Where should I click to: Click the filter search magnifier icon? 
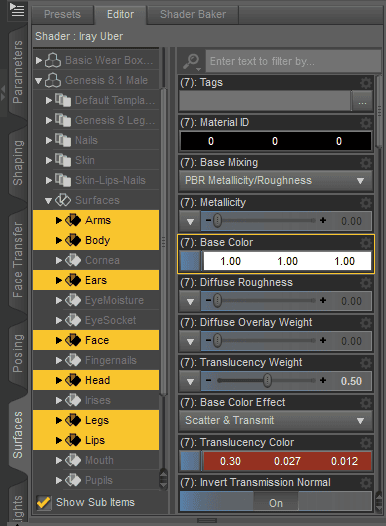tap(191, 61)
